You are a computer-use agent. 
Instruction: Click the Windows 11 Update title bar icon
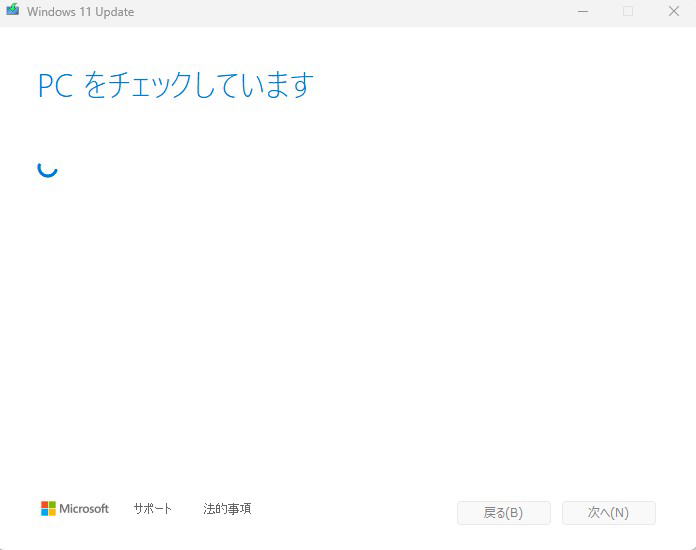tap(13, 12)
